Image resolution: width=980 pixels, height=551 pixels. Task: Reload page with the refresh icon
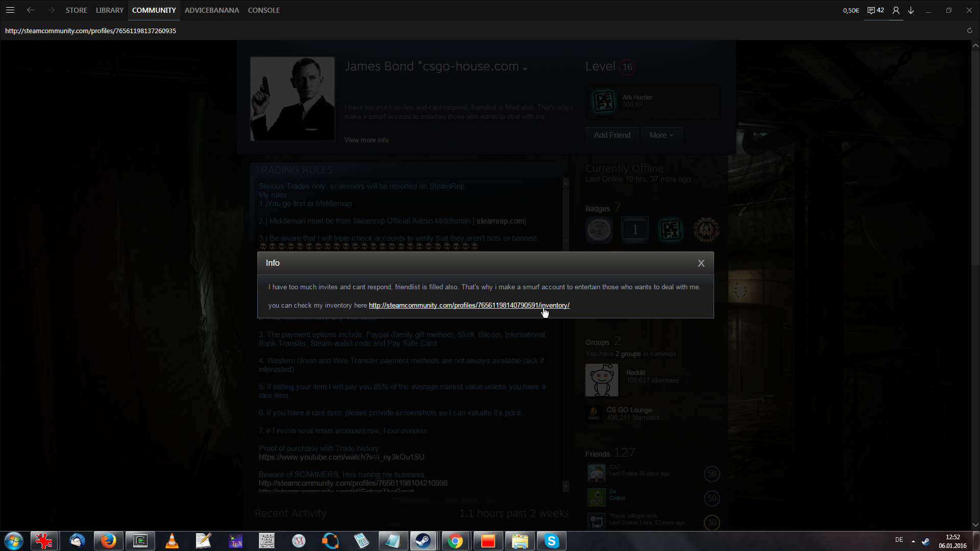tap(970, 31)
